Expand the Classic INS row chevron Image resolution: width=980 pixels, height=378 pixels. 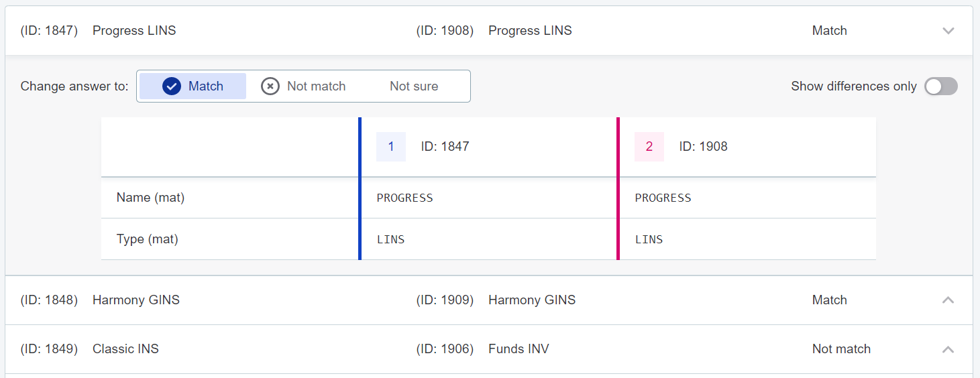pyautogui.click(x=948, y=349)
